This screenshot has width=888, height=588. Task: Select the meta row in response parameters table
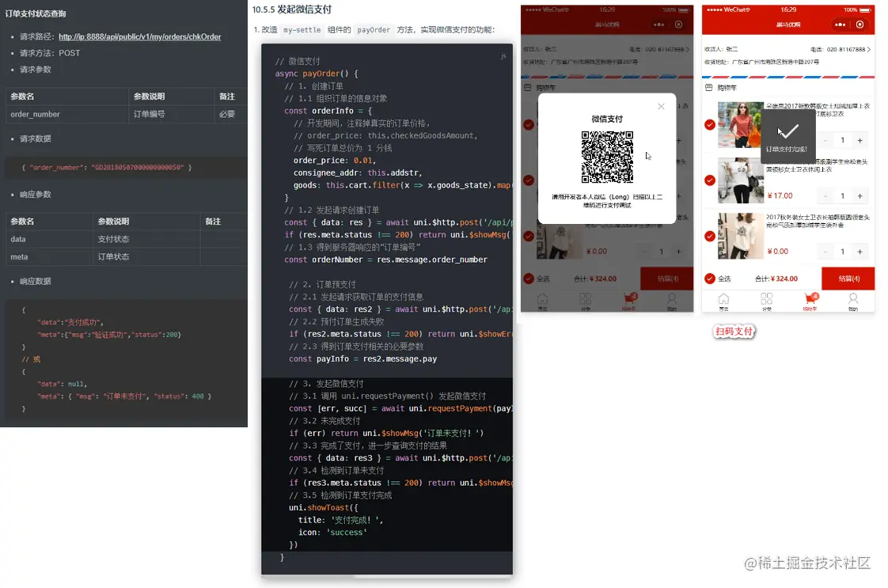127,256
